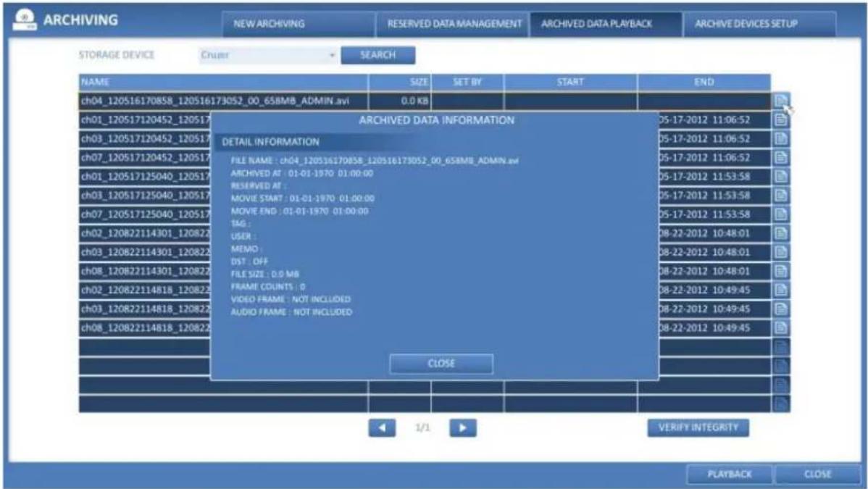The image size is (868, 489).
Task: Select the ch02_120822114818 row name
Action: (x=146, y=290)
